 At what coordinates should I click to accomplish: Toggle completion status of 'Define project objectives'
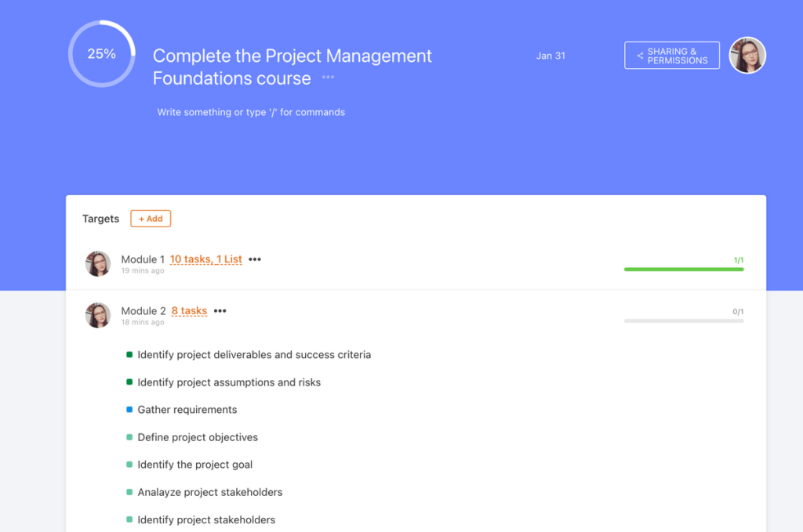coord(130,436)
